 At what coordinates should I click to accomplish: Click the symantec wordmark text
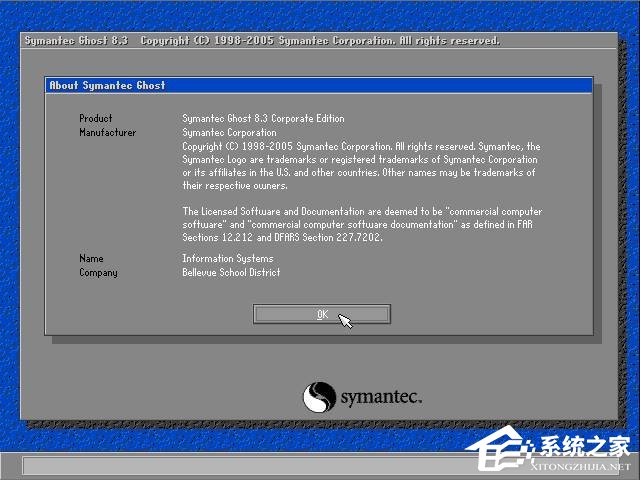tap(381, 397)
